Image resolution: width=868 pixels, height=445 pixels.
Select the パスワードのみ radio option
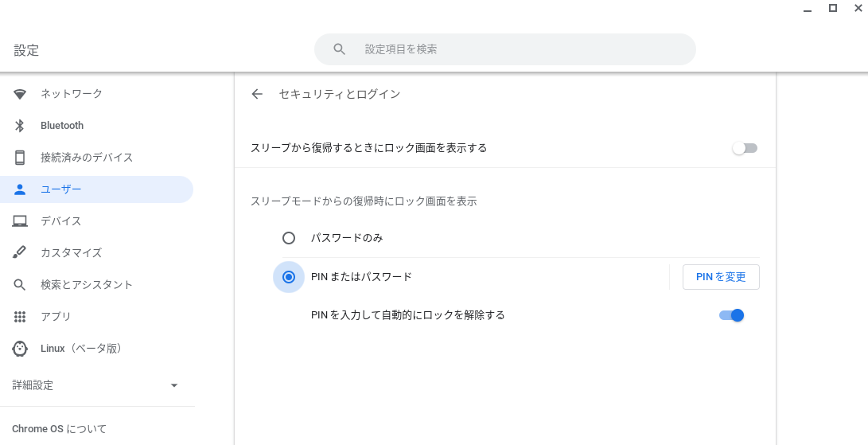[289, 238]
